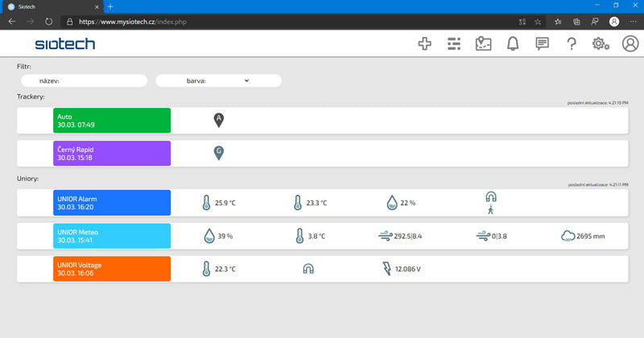The width and height of the screenshot is (644, 338).
Task: Click the 12.086 V voltage value
Action: [x=408, y=269]
